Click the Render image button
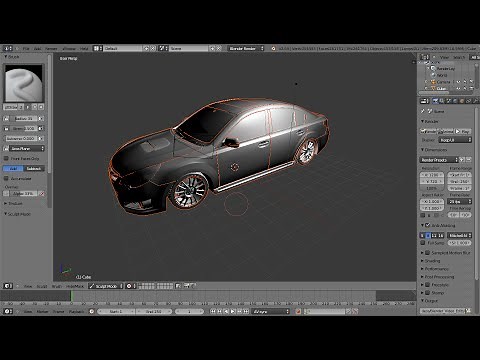 (x=428, y=131)
